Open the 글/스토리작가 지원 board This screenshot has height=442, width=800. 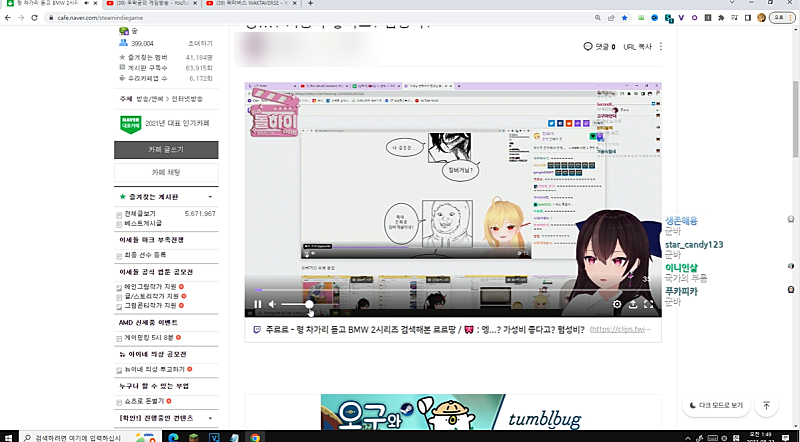tap(152, 296)
